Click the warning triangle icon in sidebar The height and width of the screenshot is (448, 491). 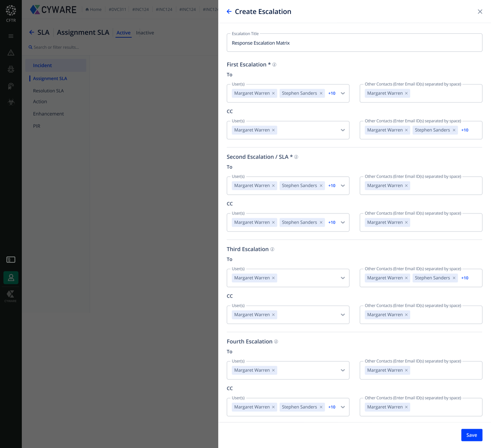pos(11,53)
